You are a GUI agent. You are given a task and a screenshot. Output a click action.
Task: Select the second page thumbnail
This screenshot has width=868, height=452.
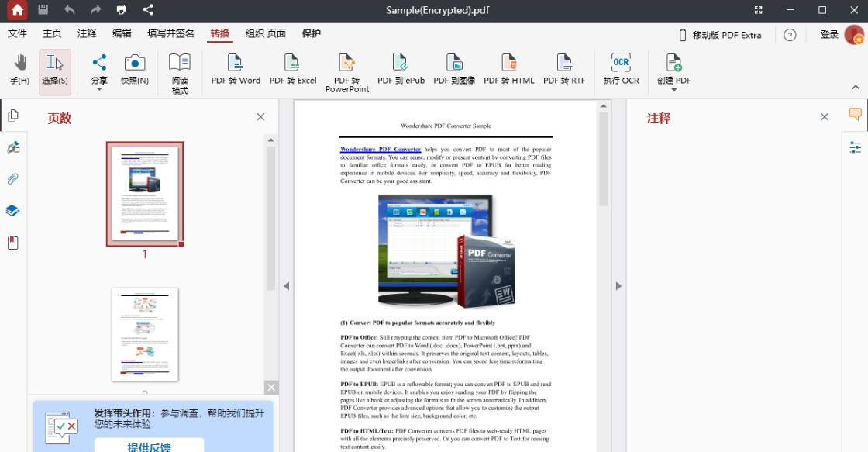tap(144, 335)
